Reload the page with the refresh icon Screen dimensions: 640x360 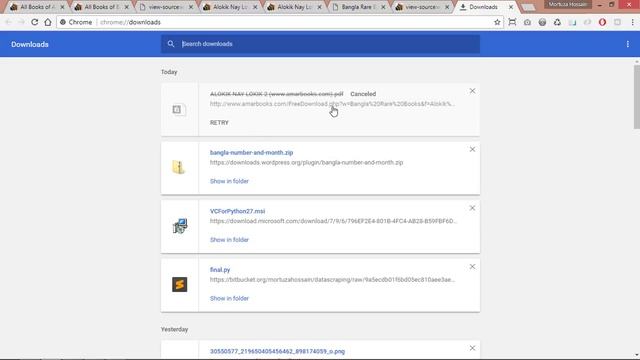35,22
